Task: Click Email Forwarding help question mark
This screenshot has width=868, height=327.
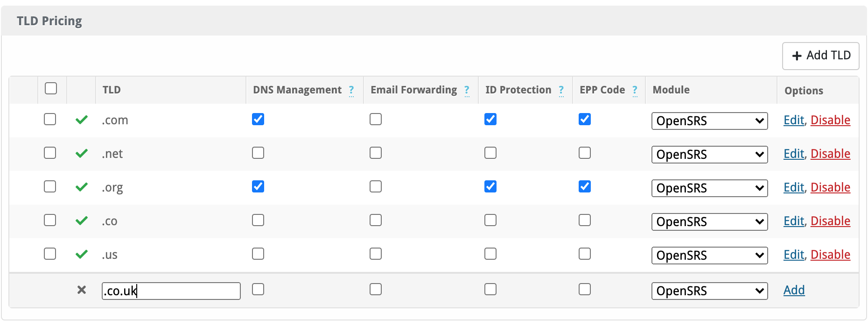Action: coord(467,90)
